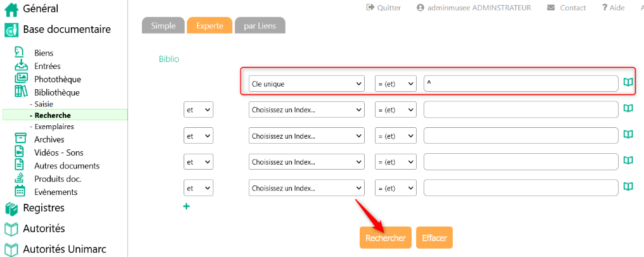This screenshot has height=257, width=644.
Task: Open the Vidéos - Sons icon
Action: click(x=21, y=153)
